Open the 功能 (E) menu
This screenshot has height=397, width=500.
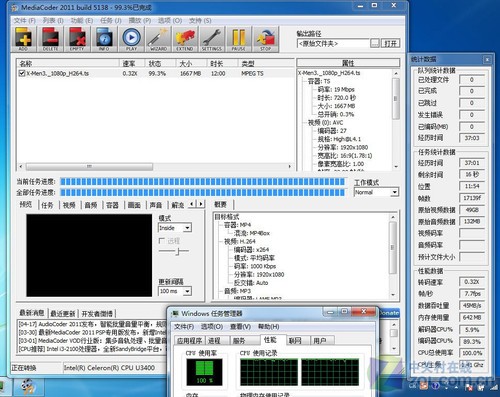pos(82,21)
